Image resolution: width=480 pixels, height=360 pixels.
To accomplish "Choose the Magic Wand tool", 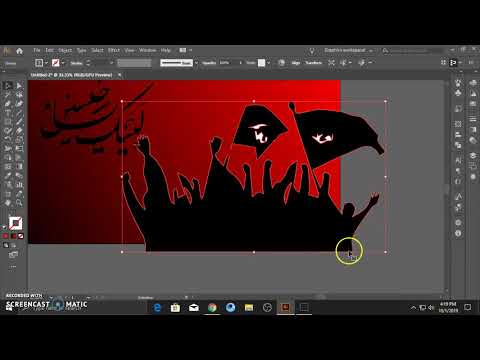I will [x=8, y=95].
